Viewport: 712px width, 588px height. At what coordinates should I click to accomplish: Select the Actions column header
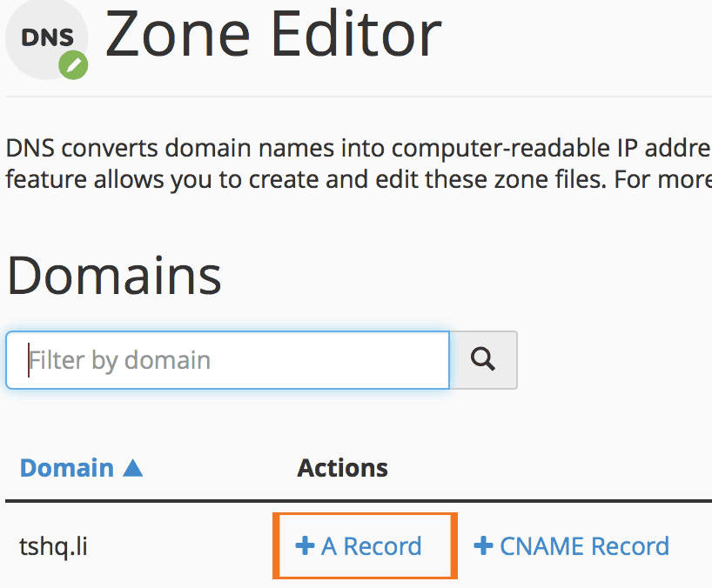point(342,468)
